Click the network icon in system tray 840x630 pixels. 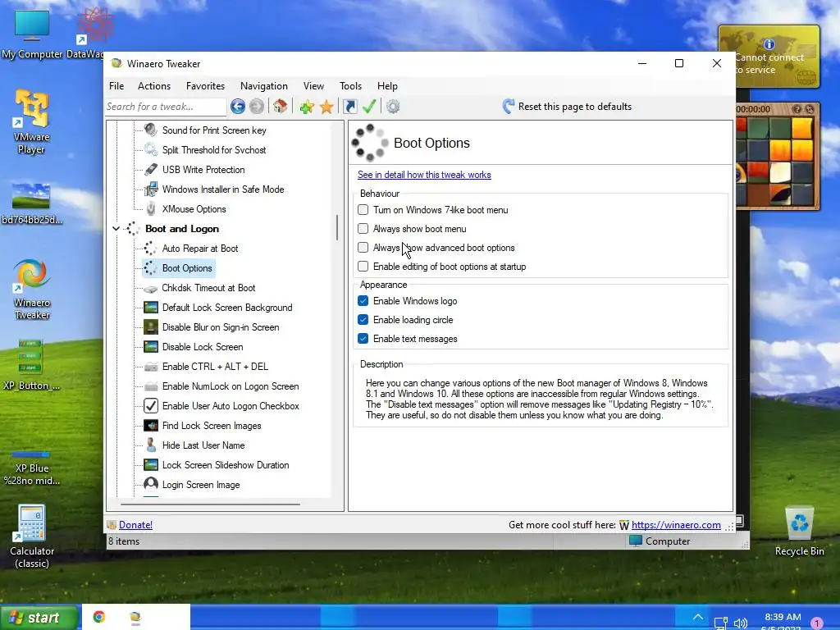[x=721, y=623]
